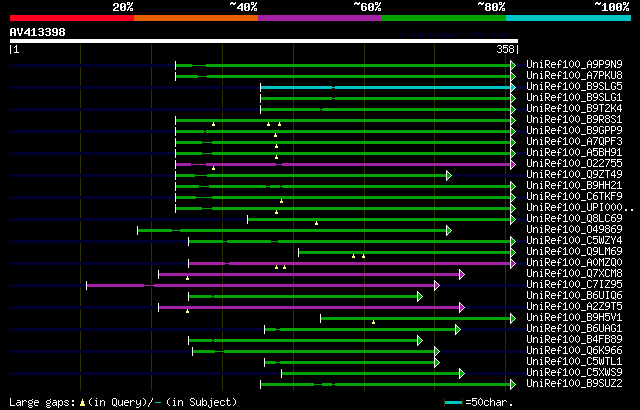This screenshot has width=640, height=410.
Task: Click the UniRef100_B6UAG1 label
Action: tap(574, 329)
